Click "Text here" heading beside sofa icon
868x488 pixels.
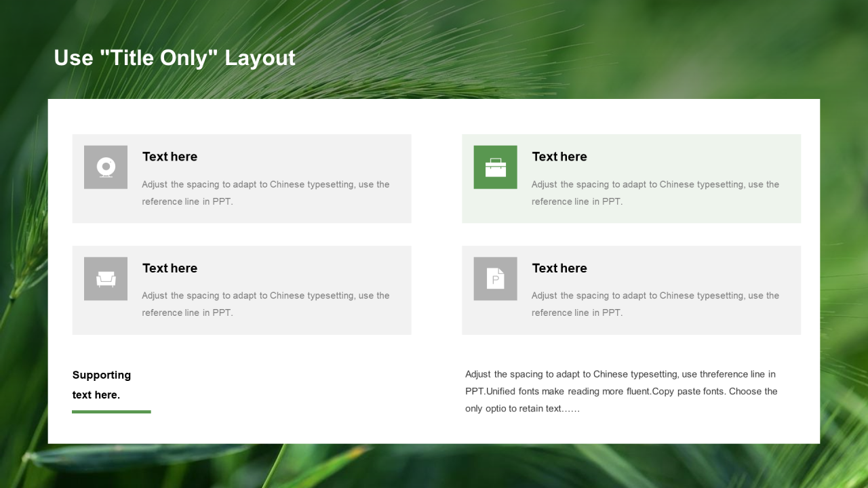pos(170,268)
